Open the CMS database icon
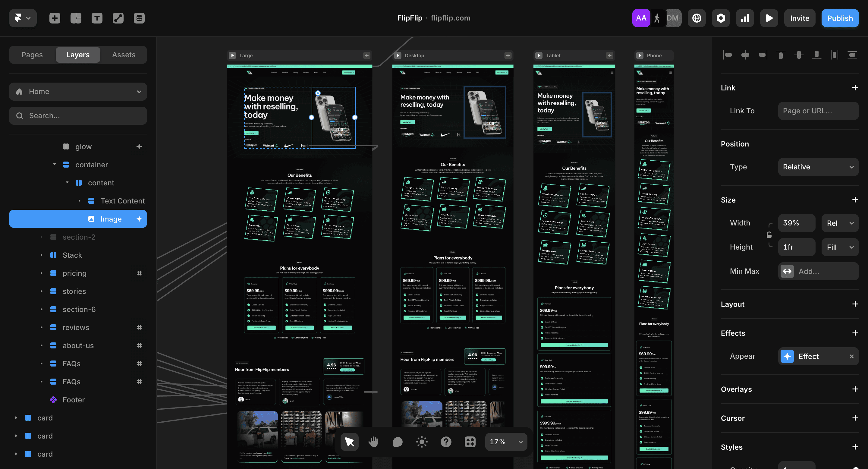The width and height of the screenshot is (868, 469). pyautogui.click(x=139, y=18)
